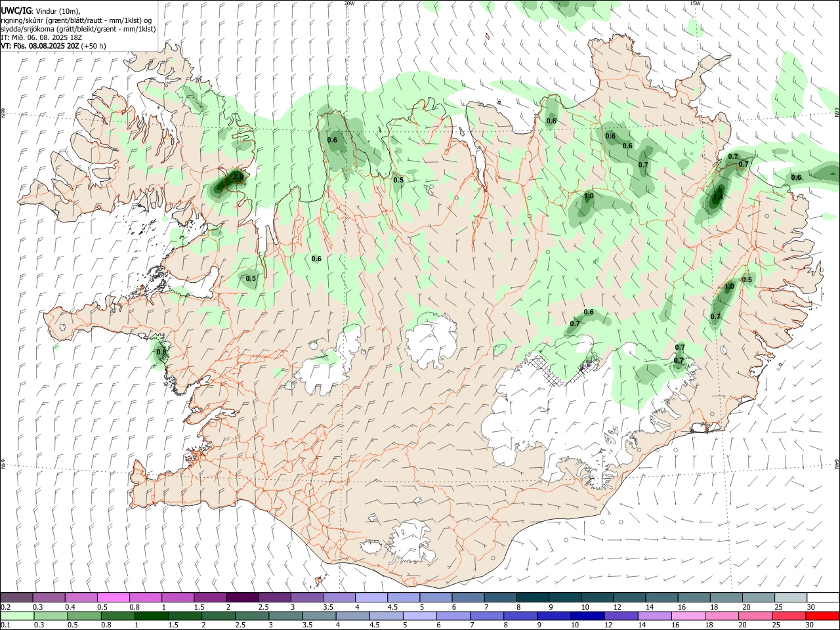Click the palest green swatch above the 0.1 label
840x630 pixels.
[x=18, y=616]
